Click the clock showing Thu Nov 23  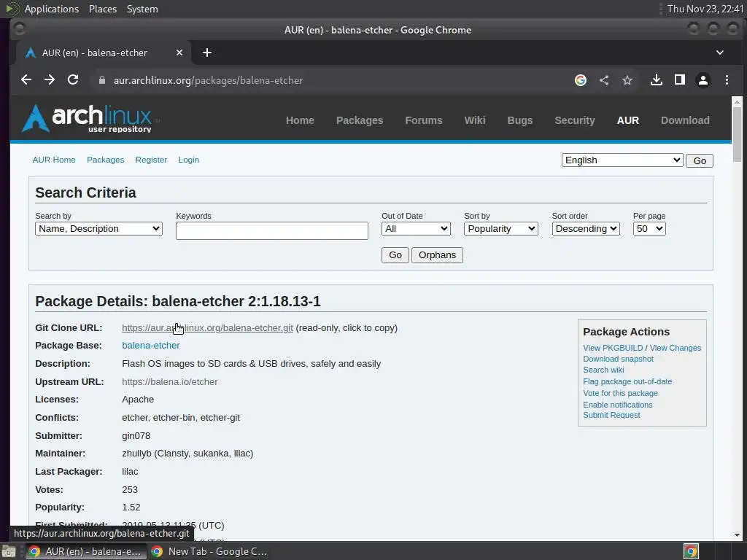coord(705,9)
